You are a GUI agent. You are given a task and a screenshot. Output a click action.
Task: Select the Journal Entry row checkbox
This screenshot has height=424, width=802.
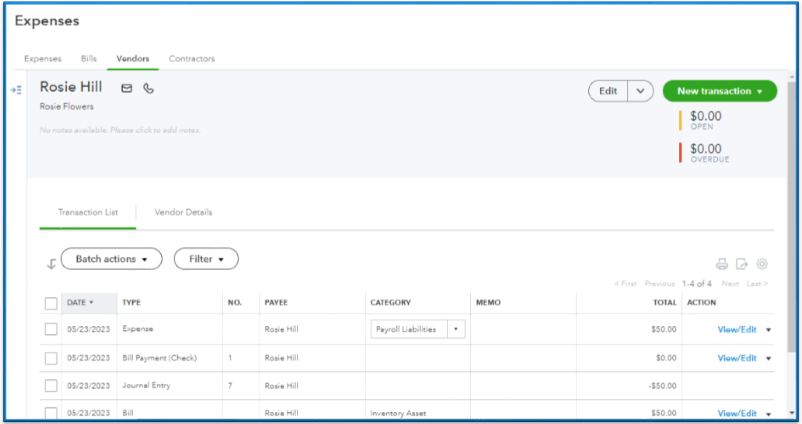coord(51,385)
